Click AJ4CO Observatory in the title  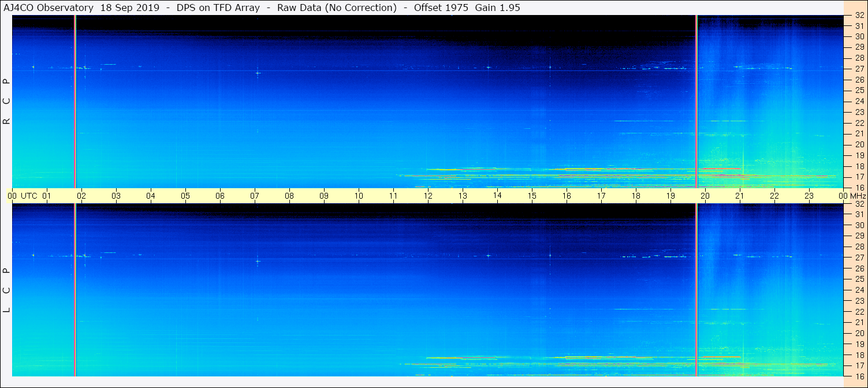pos(49,8)
